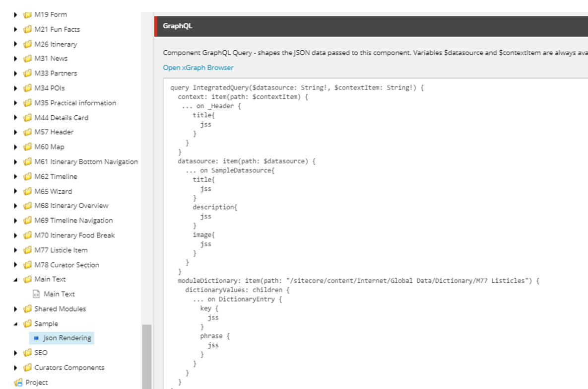Expand the Curators Components node
Screen dimensions: 588x389
16,368
